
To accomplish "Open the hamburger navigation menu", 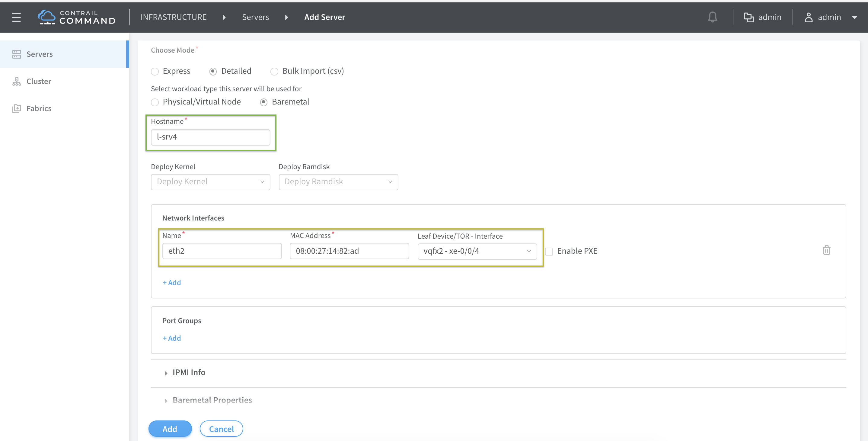I will coord(16,17).
